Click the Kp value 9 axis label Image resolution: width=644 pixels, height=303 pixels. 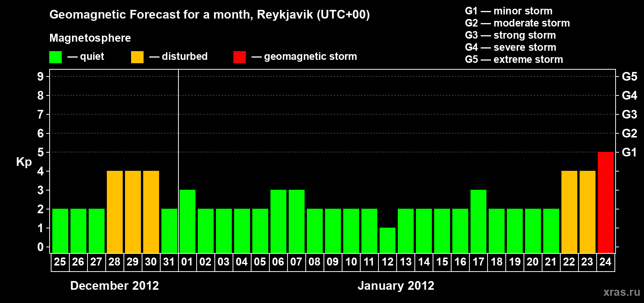coord(41,77)
